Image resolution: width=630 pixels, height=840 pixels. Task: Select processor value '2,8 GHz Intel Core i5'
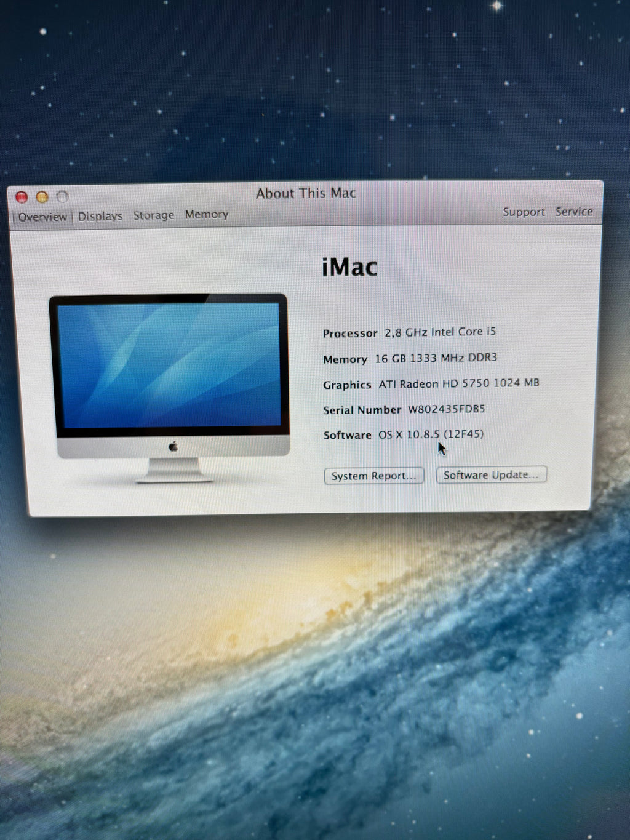(x=440, y=332)
